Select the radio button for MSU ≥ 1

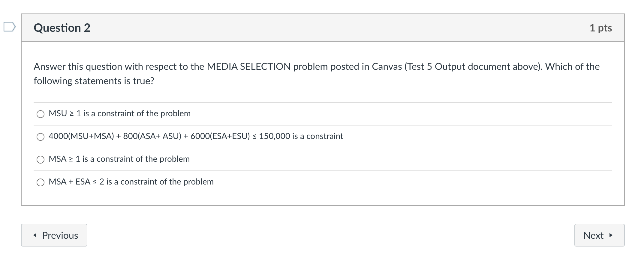pyautogui.click(x=41, y=114)
